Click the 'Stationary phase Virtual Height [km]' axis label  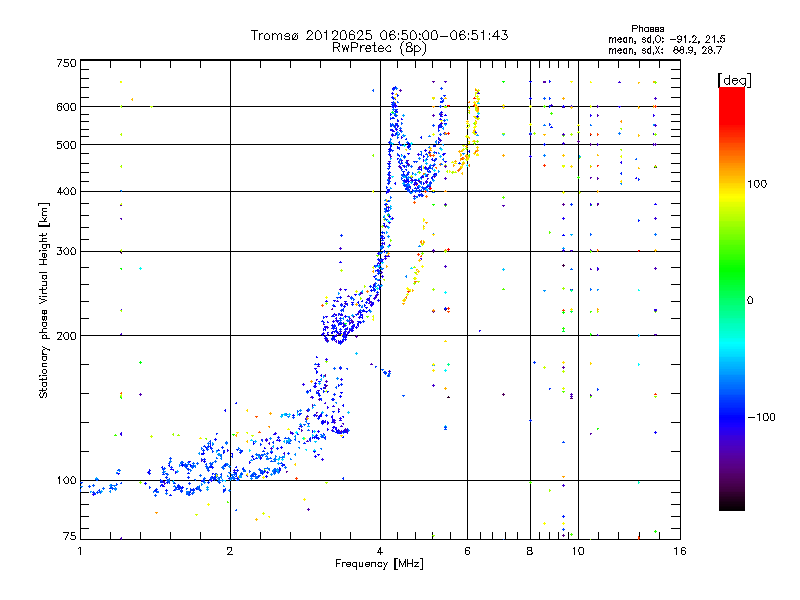(44, 300)
